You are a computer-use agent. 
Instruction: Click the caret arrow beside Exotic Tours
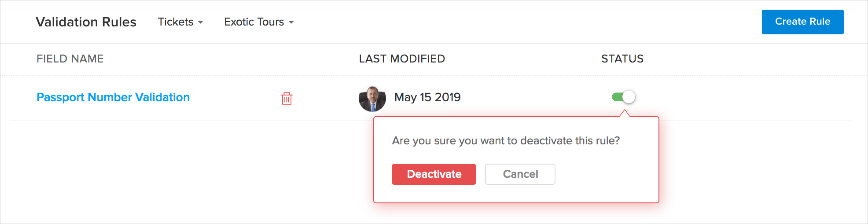click(x=291, y=22)
